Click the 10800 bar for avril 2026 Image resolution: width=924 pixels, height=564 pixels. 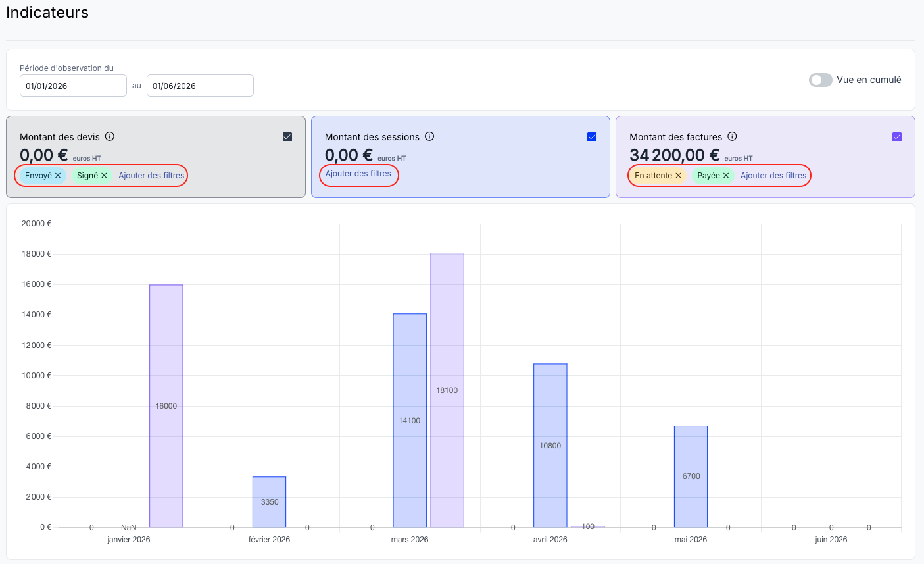coord(550,446)
